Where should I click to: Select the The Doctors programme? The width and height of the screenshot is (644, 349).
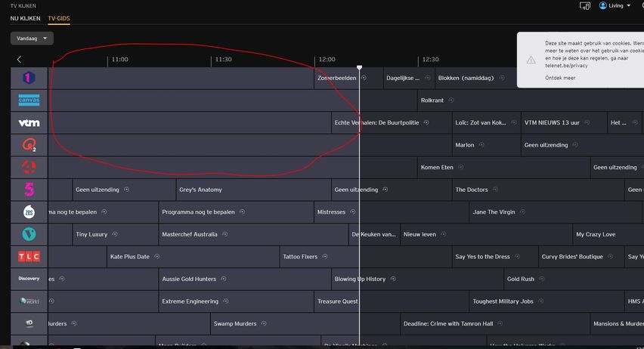click(472, 190)
